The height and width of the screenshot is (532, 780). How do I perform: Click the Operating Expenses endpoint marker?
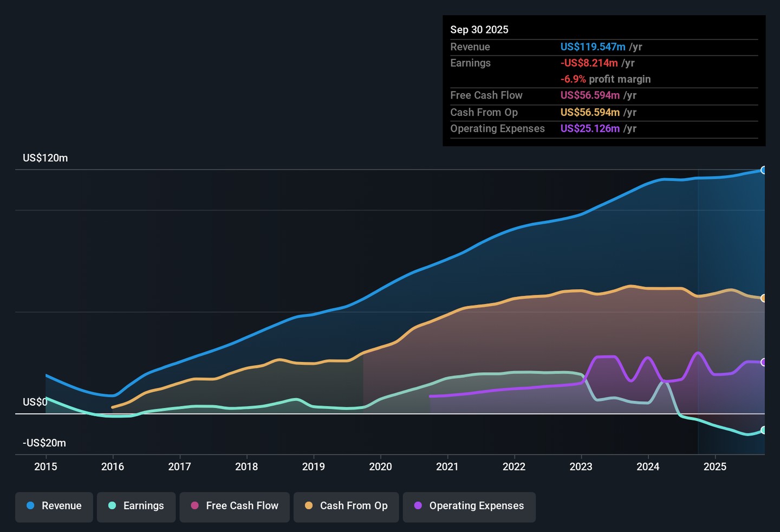point(764,362)
